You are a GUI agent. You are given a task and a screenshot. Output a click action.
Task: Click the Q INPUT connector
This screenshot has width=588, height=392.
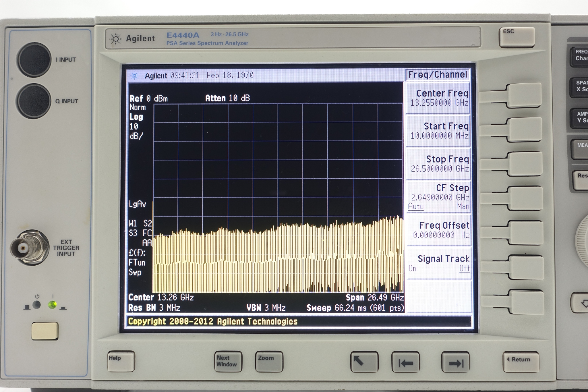coord(34,101)
